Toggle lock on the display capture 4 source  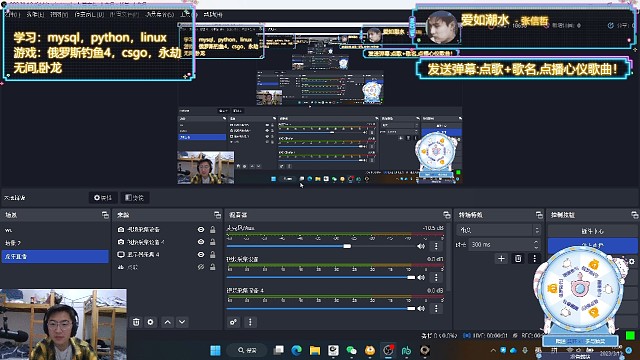point(213,255)
